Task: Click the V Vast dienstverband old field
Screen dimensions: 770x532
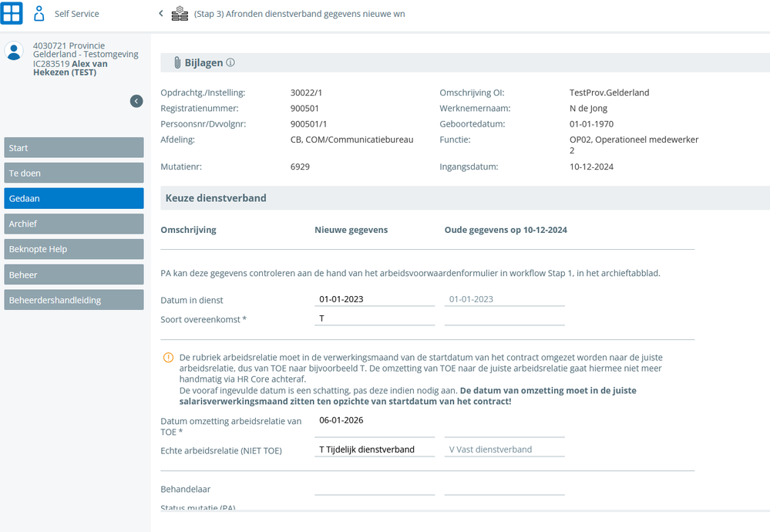Action: (x=505, y=450)
